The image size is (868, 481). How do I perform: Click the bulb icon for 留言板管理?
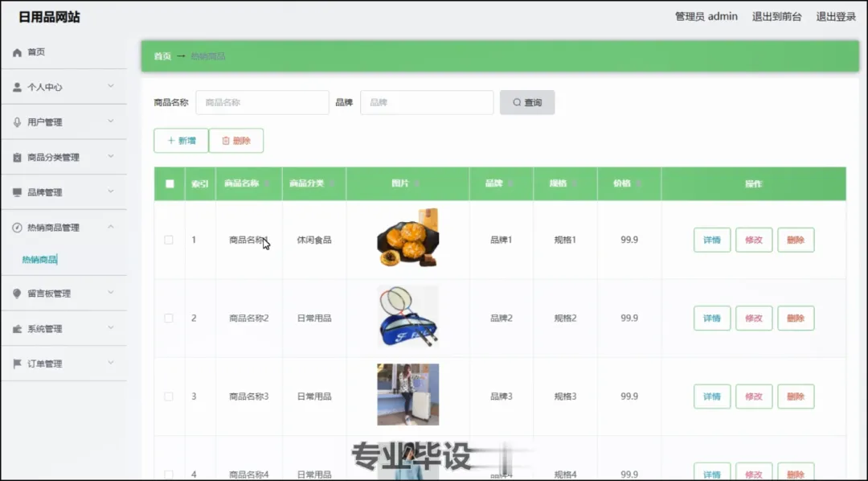tap(17, 294)
